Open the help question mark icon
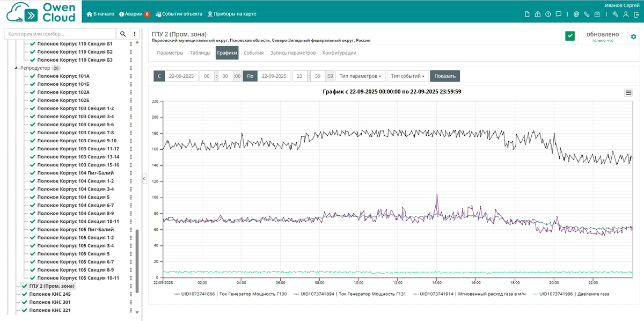This screenshot has width=644, height=321. click(548, 14)
